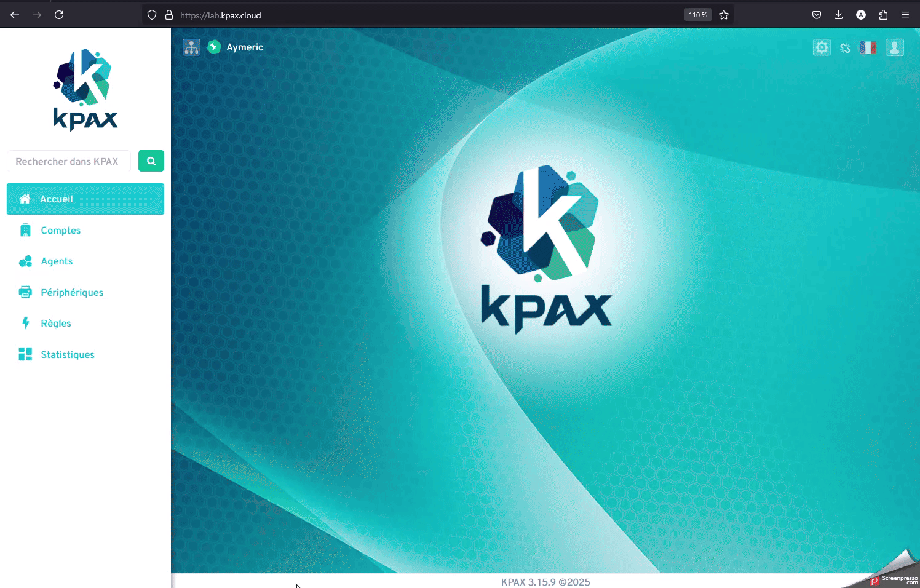Screen dimensions: 920x588
Task: Go to Accueil in the sidebar
Action: click(85, 199)
